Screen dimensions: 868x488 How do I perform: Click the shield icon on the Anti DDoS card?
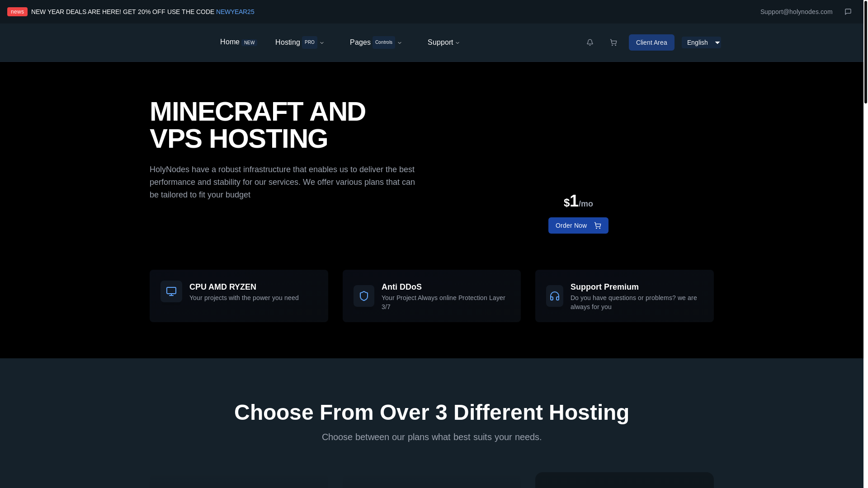pyautogui.click(x=364, y=296)
